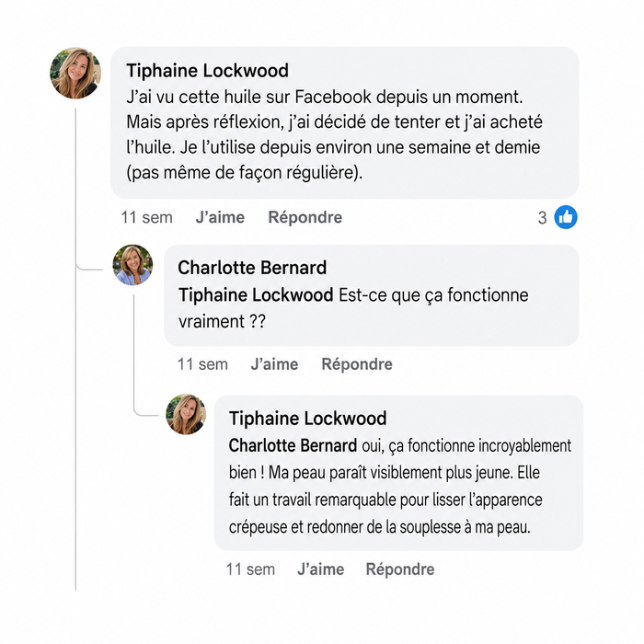The height and width of the screenshot is (644, 644).
Task: Click J'aime under the last reply
Action: coord(321,569)
